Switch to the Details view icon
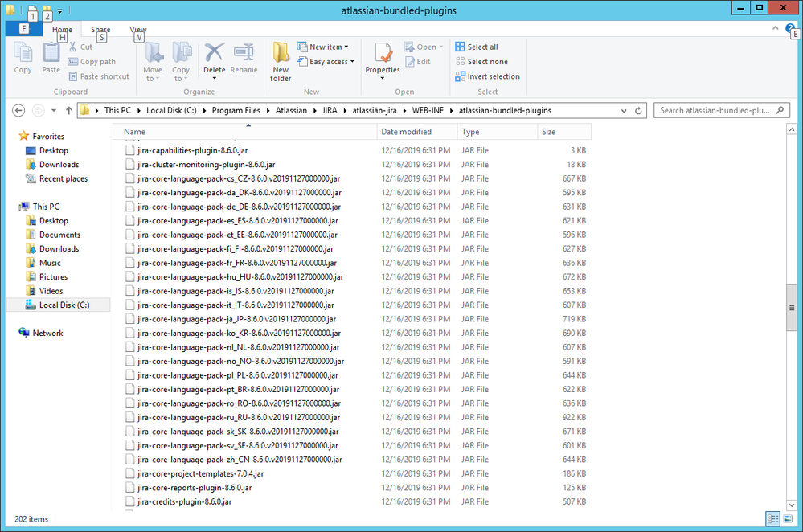 [772, 518]
